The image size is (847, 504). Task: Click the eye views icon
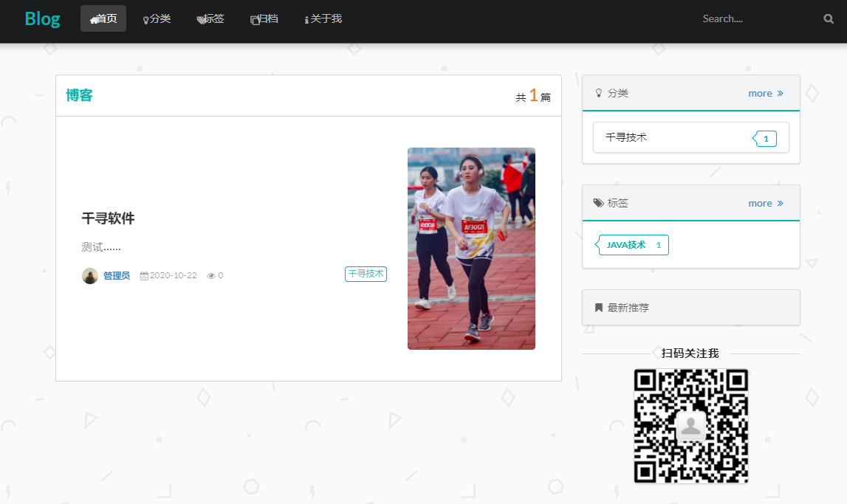point(211,276)
